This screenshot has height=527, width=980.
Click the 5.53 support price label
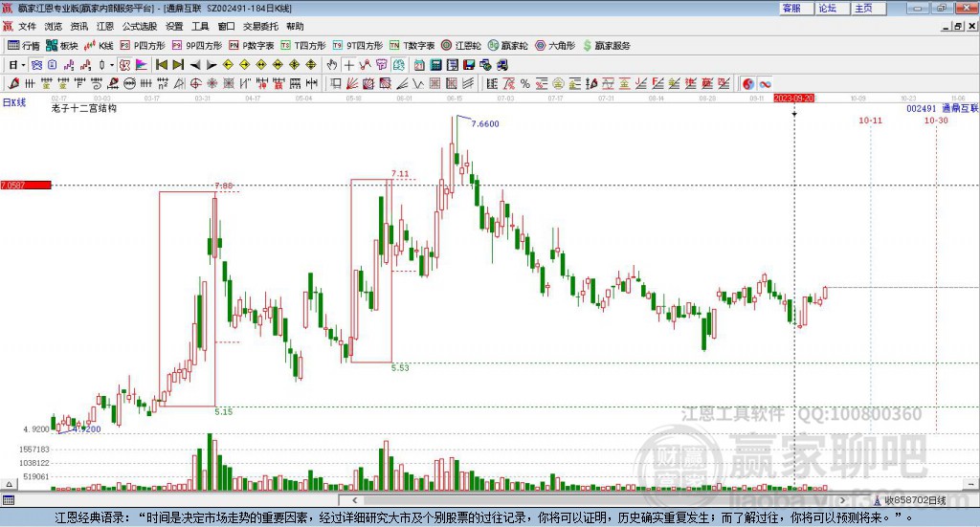[400, 368]
